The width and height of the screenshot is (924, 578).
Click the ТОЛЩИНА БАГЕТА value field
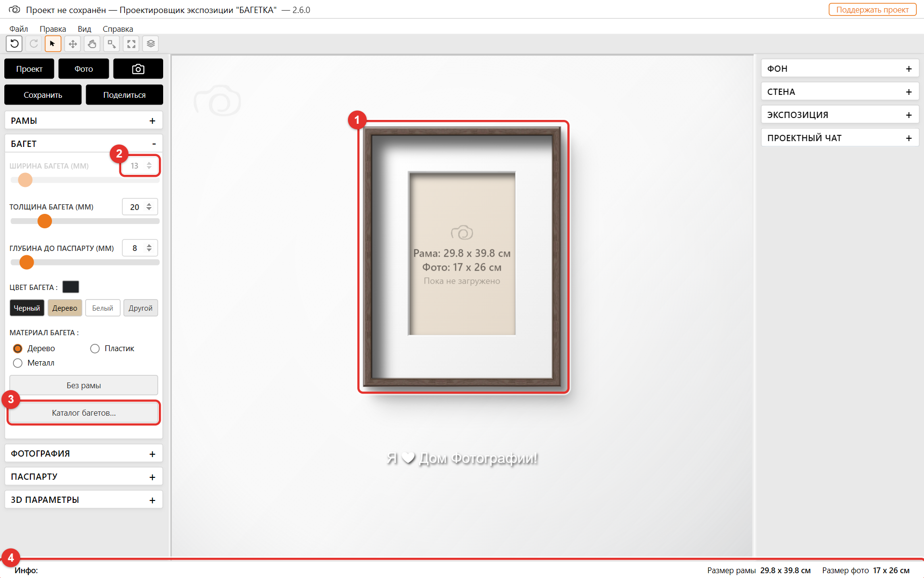(140, 207)
